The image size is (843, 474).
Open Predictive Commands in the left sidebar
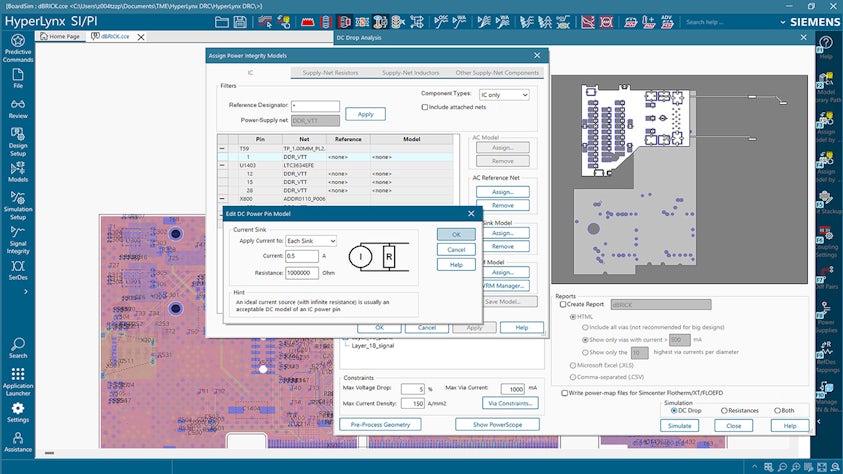pos(18,48)
